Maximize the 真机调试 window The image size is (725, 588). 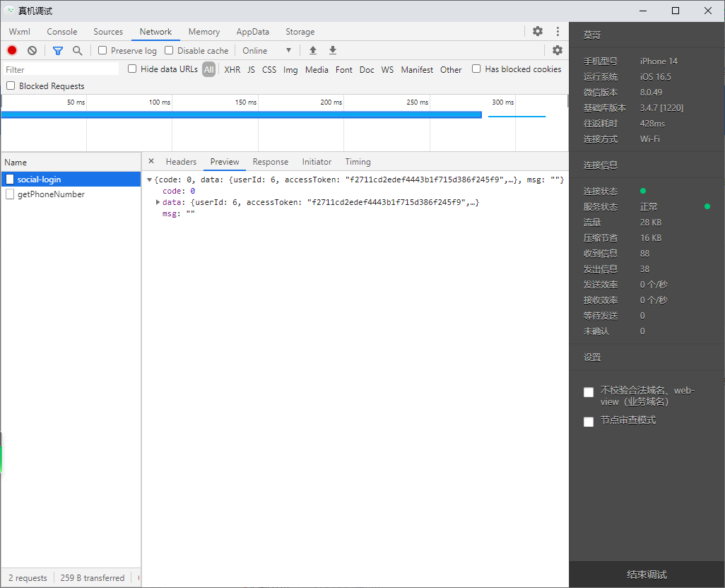[676, 11]
